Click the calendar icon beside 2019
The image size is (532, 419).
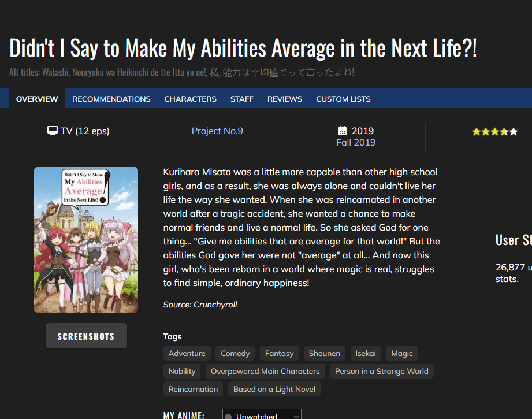pos(343,131)
